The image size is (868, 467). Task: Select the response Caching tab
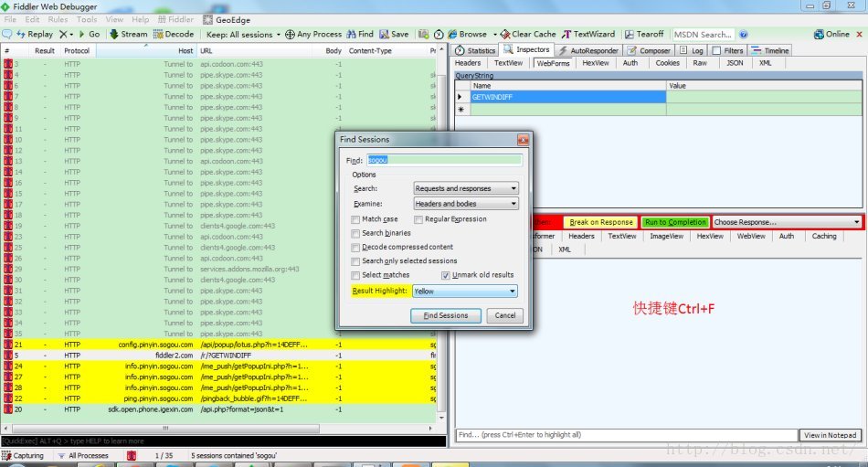coord(824,236)
